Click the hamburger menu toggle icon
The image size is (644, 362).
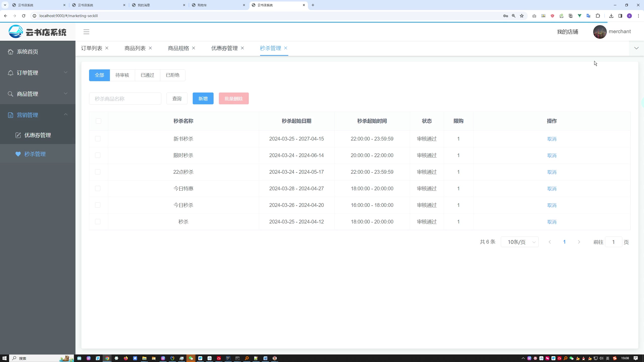pos(87,32)
